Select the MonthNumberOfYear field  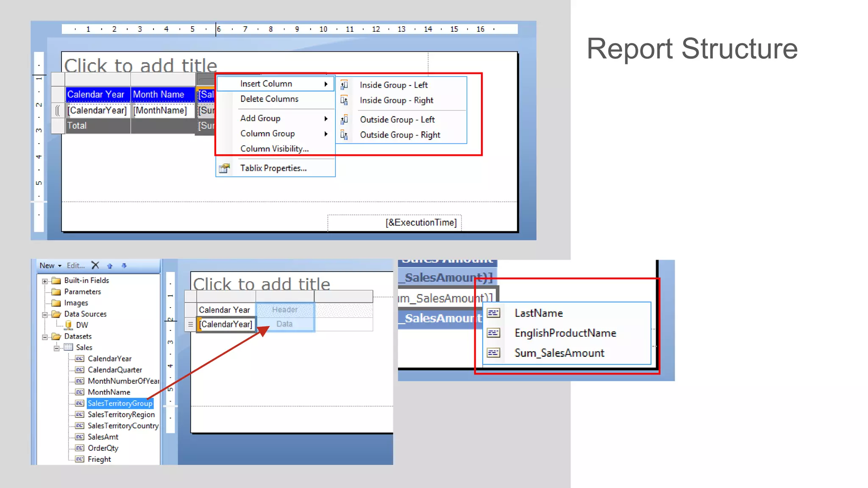(x=123, y=381)
